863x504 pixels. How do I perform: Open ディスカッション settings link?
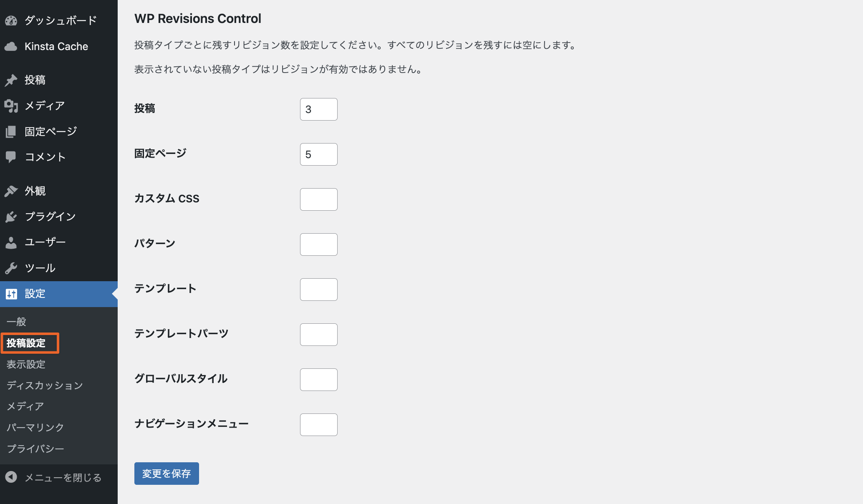[45, 385]
